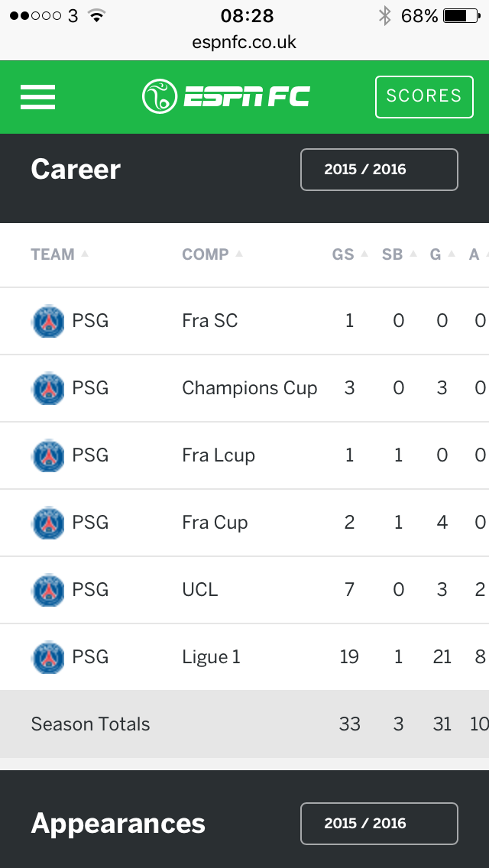This screenshot has height=868, width=489.
Task: Tap the PSG crest in UCL row
Action: [x=48, y=591]
